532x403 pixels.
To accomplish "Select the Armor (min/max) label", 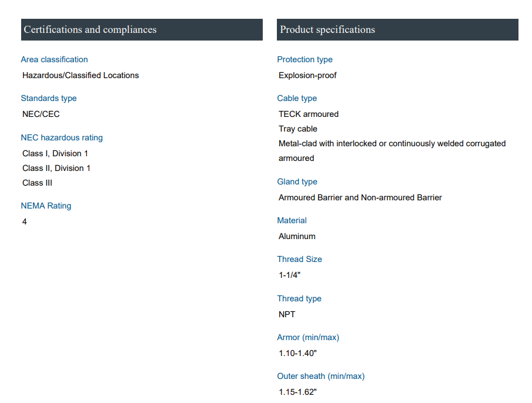I will (308, 337).
